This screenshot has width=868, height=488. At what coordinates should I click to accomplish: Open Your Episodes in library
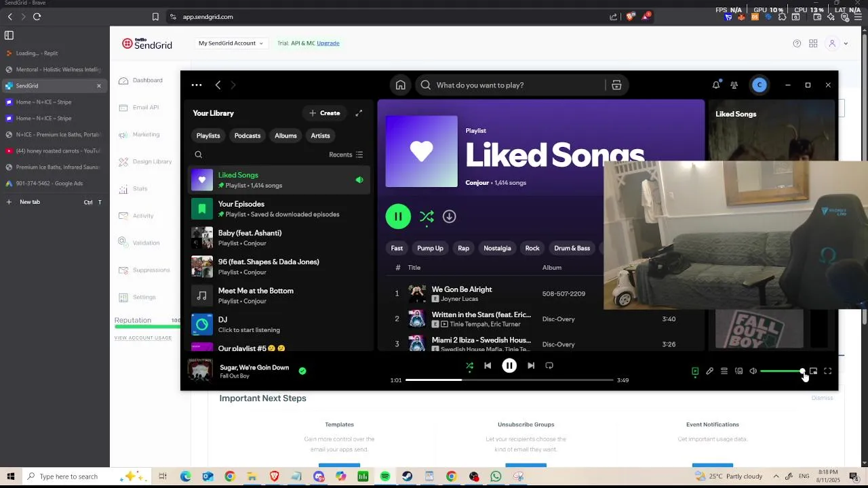(279, 209)
